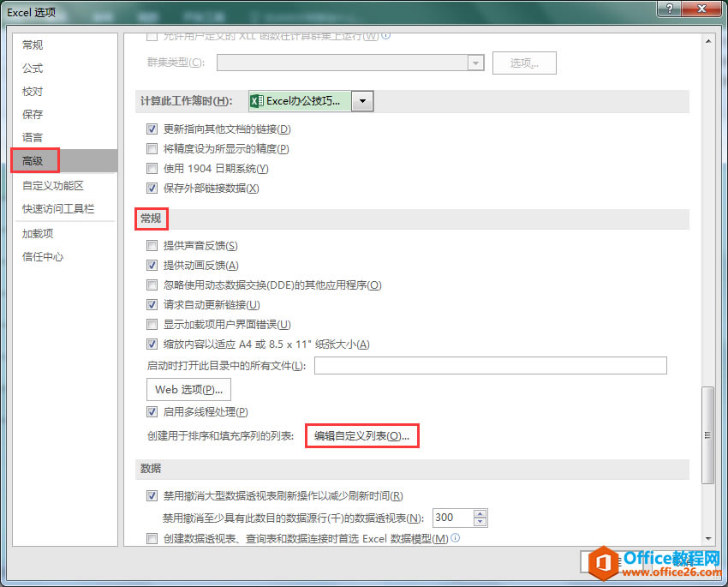Click the vertical scrollbar thumb

pyautogui.click(x=708, y=435)
